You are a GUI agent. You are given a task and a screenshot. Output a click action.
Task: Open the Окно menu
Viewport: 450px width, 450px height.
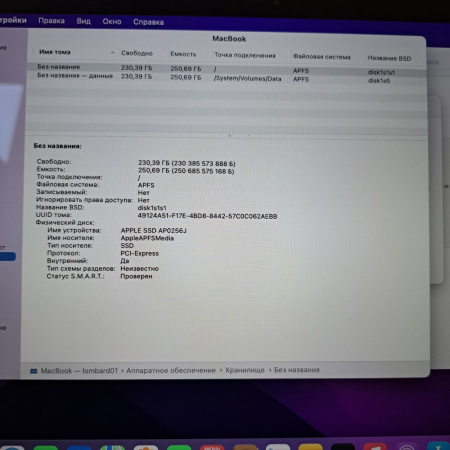coord(112,22)
